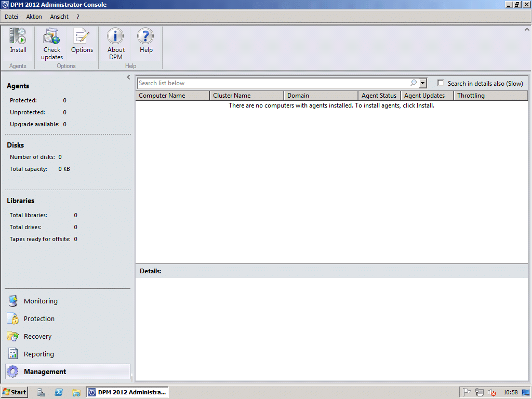Click the Total libraries: label

point(28,215)
